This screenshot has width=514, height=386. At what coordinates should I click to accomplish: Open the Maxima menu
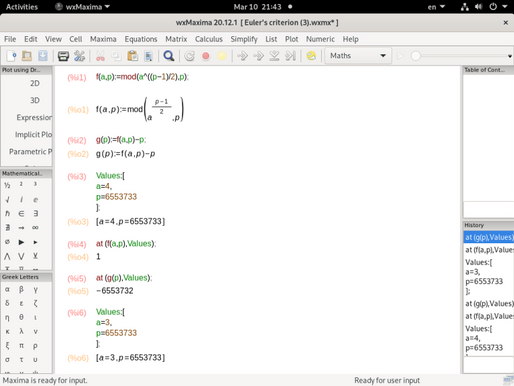pyautogui.click(x=103, y=39)
